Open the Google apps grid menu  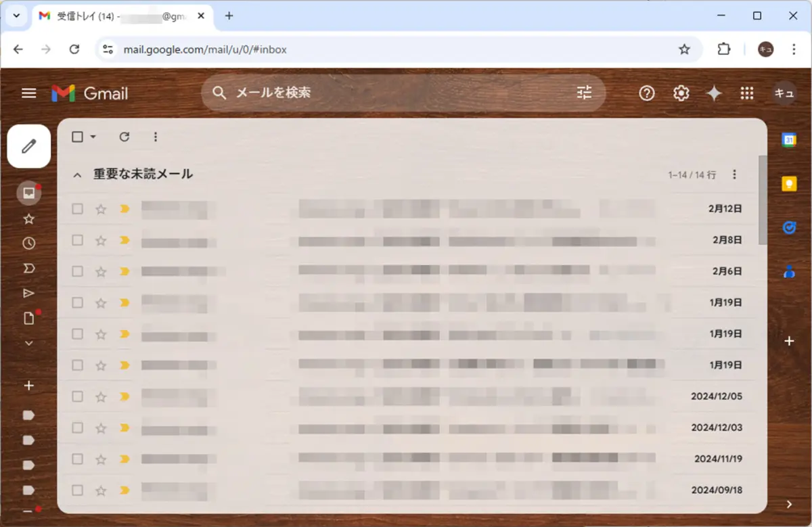pos(746,93)
